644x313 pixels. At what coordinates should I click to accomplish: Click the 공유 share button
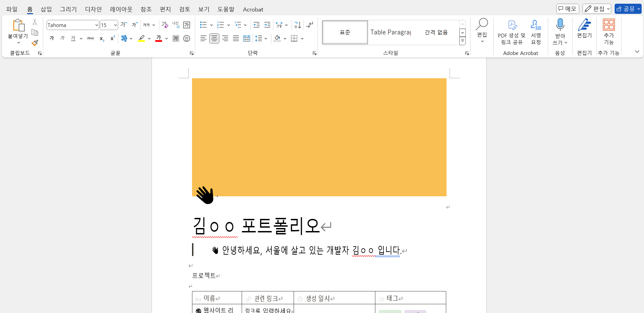[628, 9]
